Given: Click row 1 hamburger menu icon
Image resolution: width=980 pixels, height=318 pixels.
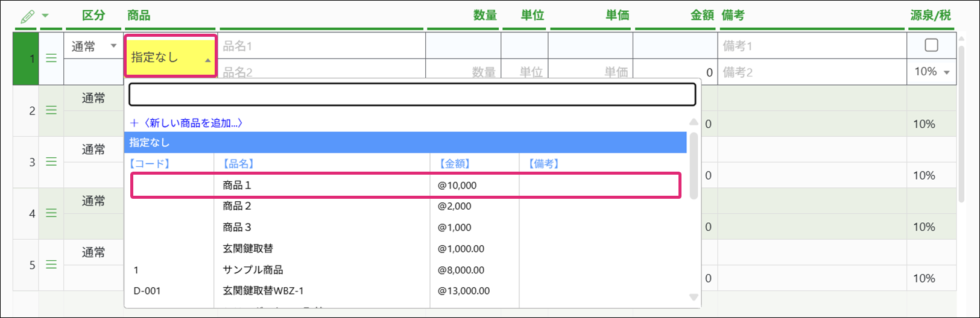Looking at the screenshot, I should coord(51,58).
